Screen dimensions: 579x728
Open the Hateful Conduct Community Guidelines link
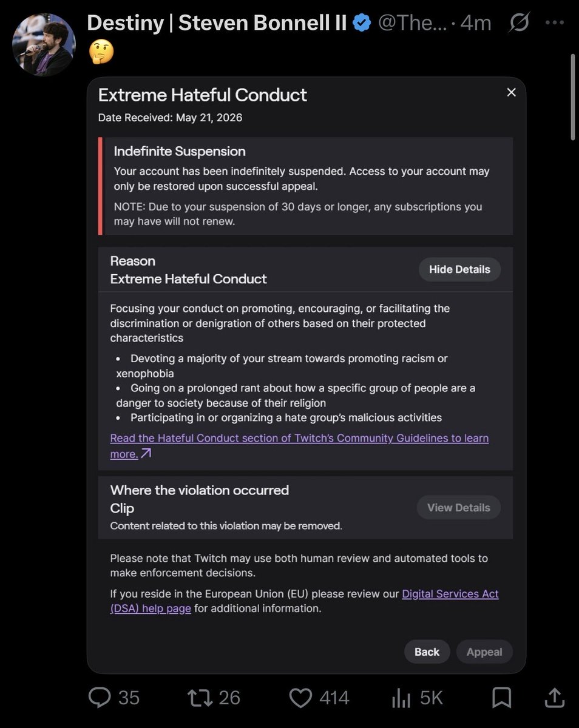[x=299, y=446]
